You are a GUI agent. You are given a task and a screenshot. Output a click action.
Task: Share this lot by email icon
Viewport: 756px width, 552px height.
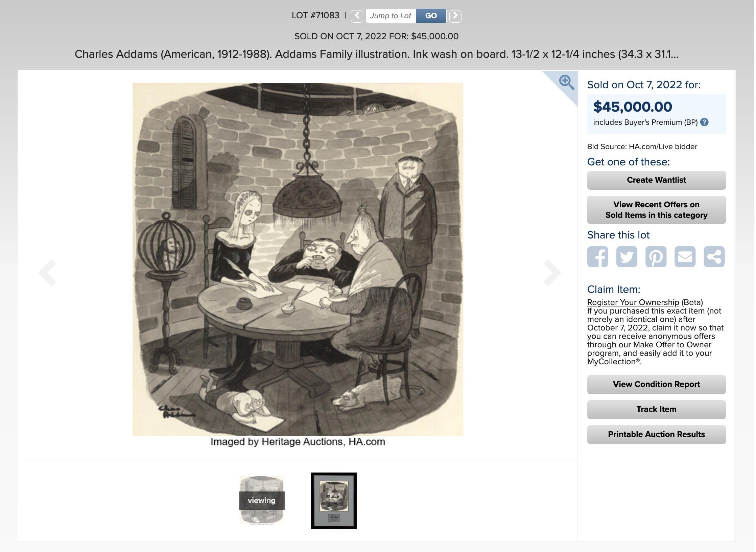(x=685, y=257)
